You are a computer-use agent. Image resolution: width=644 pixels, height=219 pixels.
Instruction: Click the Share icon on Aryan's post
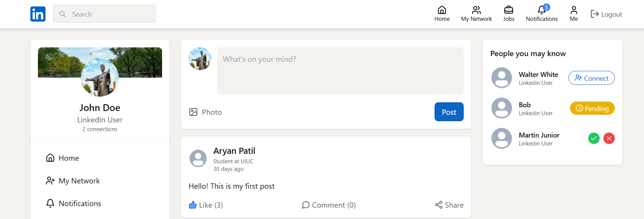pos(439,205)
